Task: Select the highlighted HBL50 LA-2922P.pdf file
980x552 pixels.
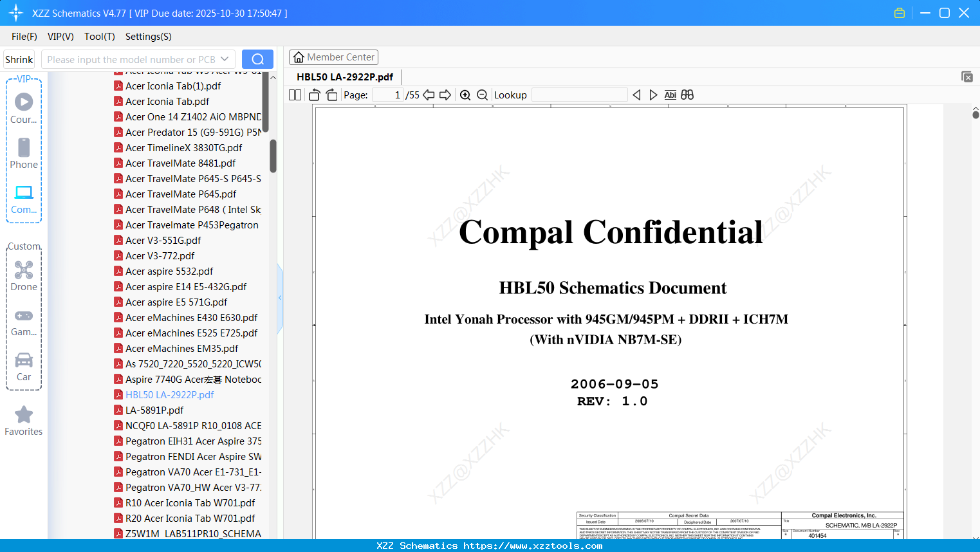Action: point(170,394)
